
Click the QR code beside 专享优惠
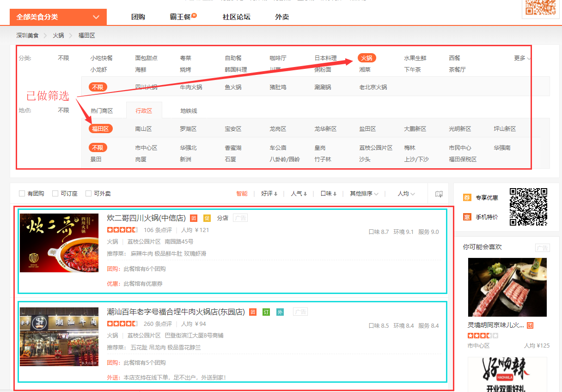528,207
